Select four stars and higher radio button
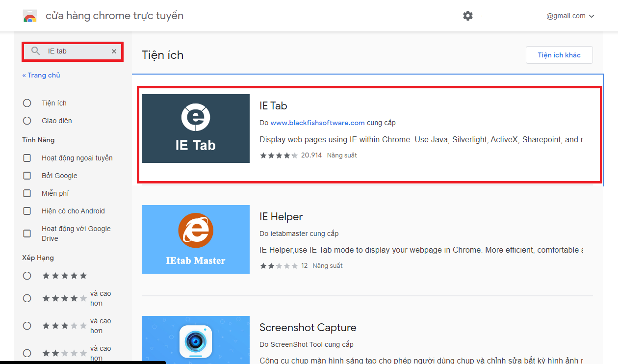This screenshot has width=618, height=364. [x=27, y=298]
